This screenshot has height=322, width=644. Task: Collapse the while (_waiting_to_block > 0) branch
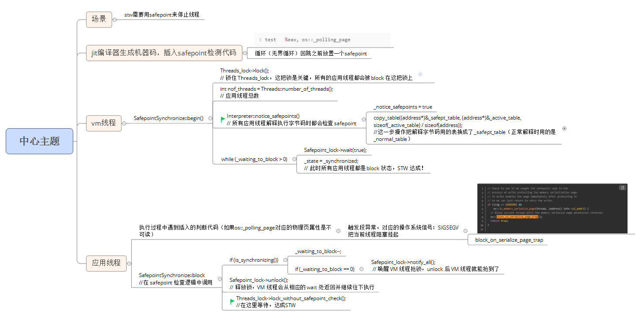294,159
